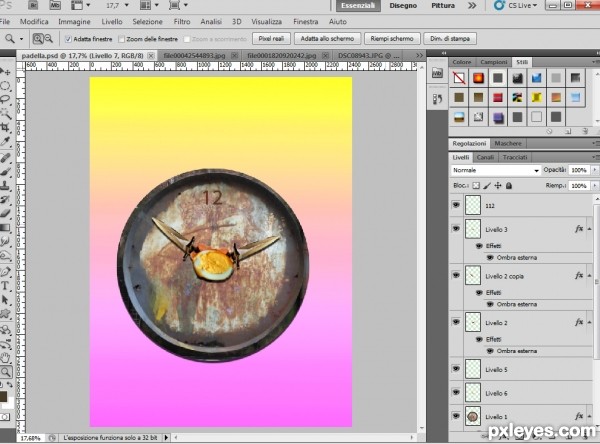Screen dimensions: 600x444
Task: Open the Livello menu
Action: click(x=112, y=22)
